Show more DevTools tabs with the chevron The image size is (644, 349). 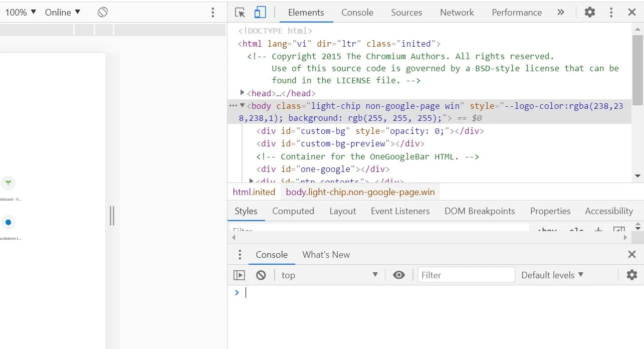[561, 13]
